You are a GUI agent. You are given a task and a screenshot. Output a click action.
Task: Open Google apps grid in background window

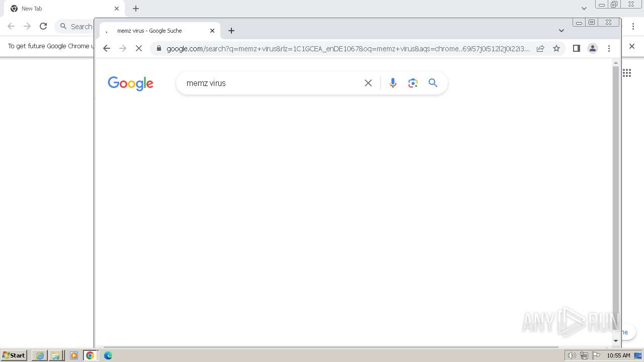pos(627,73)
